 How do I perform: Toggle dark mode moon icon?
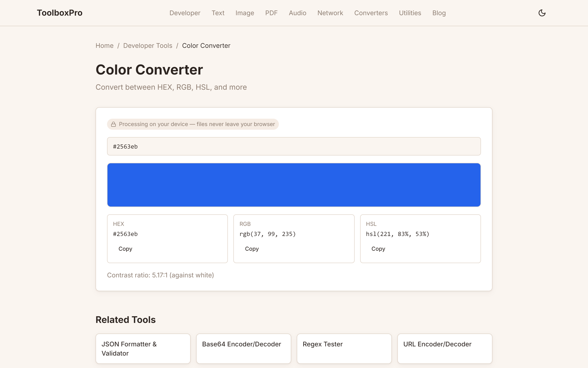542,13
